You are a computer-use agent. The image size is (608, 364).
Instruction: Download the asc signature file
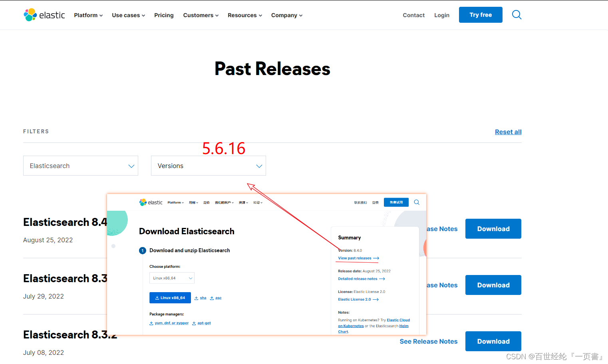tap(216, 298)
